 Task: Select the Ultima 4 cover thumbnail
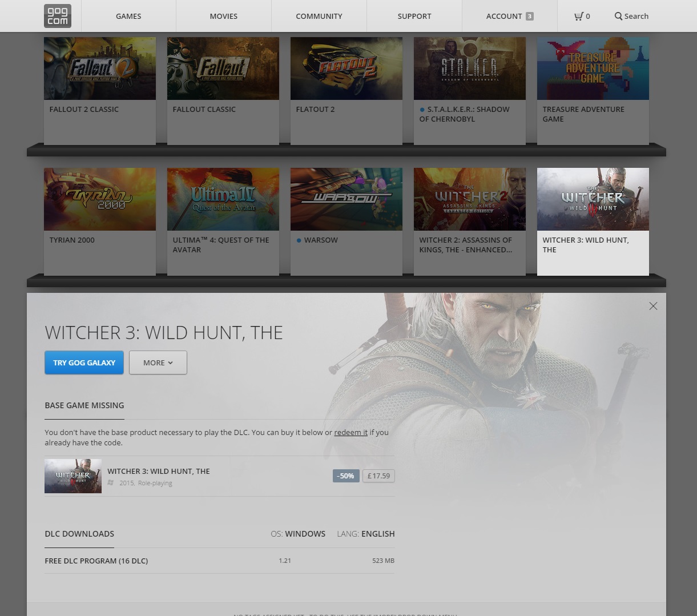223,199
